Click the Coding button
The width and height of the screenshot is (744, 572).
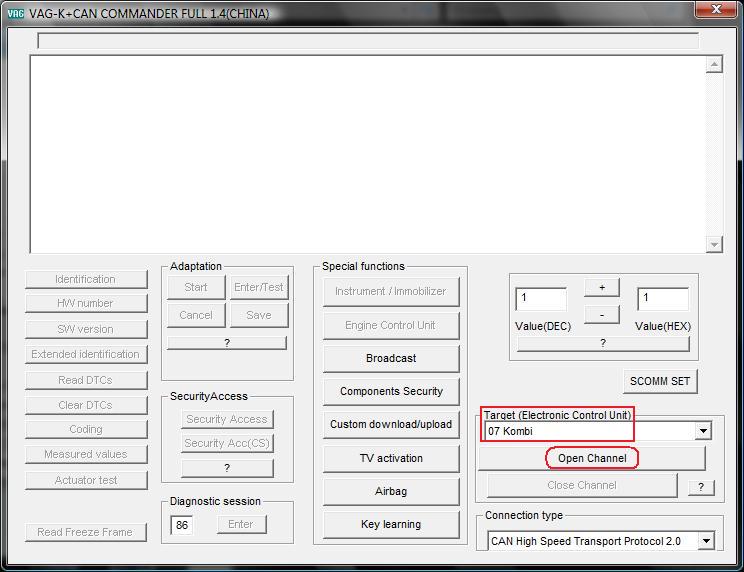pyautogui.click(x=86, y=429)
